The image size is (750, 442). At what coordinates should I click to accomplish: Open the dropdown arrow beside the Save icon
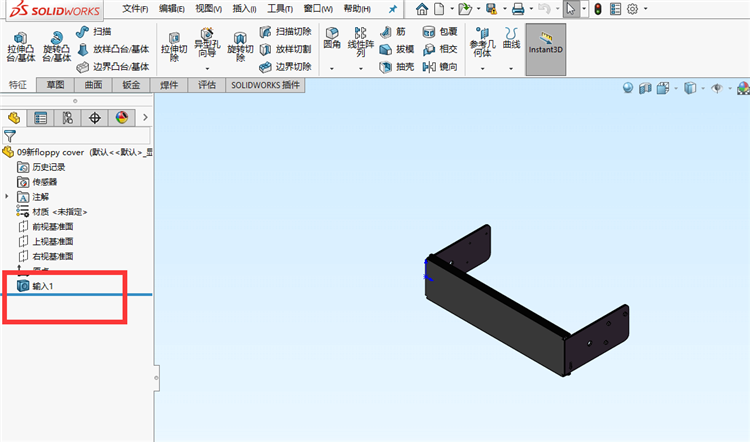(x=505, y=9)
